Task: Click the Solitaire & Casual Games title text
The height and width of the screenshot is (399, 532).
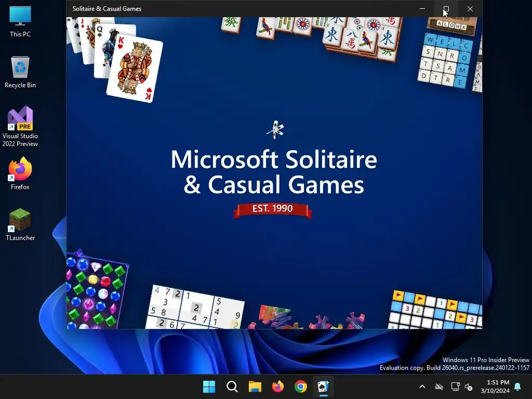Action: 107,9
